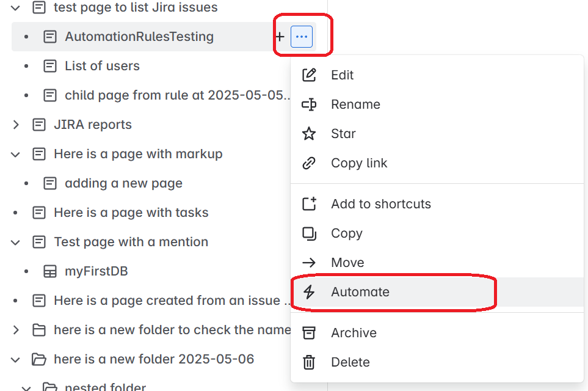The image size is (588, 391).
Task: Collapse the test page to list Jira issues
Action: pyautogui.click(x=15, y=8)
